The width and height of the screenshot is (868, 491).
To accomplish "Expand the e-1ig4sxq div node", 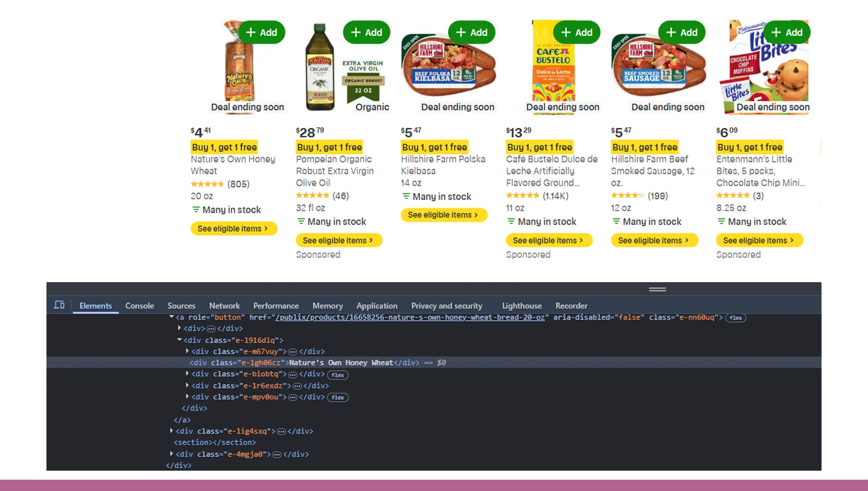I will pyautogui.click(x=171, y=431).
